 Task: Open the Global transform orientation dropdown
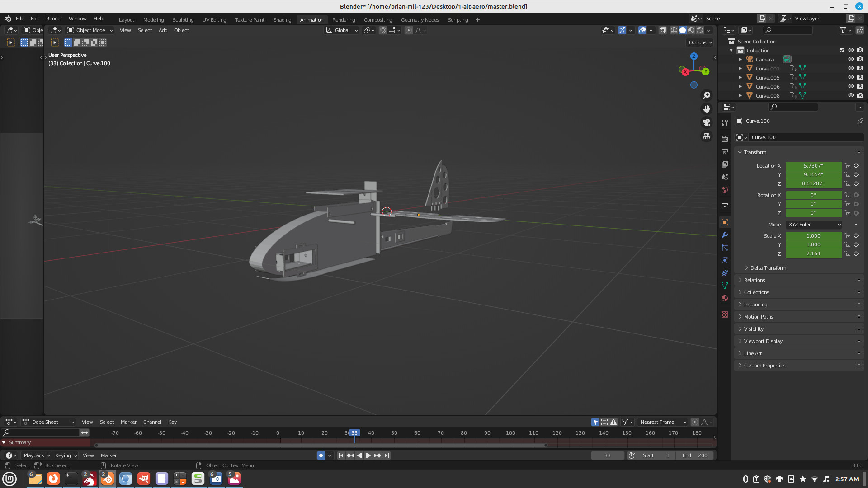click(x=342, y=30)
